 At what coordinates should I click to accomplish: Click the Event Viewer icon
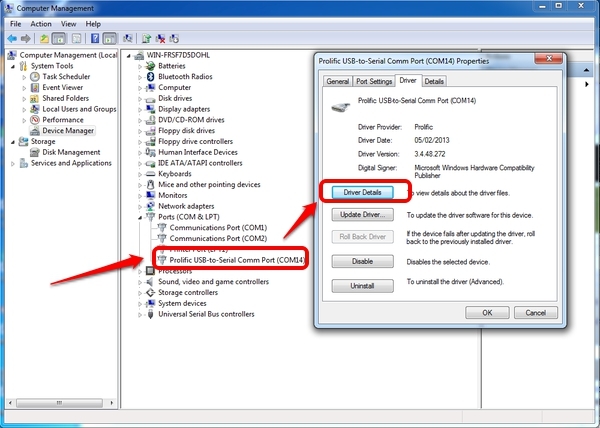click(x=35, y=87)
